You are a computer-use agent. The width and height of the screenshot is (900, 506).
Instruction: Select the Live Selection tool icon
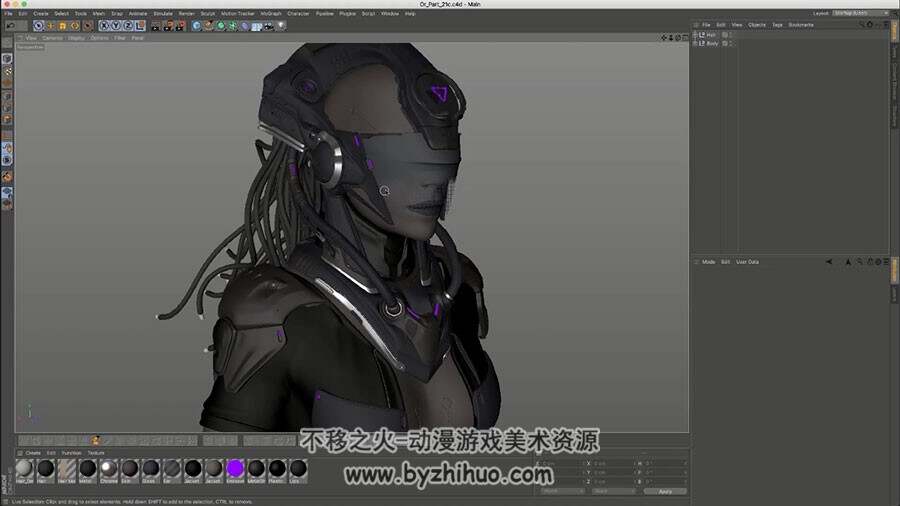pos(38,26)
